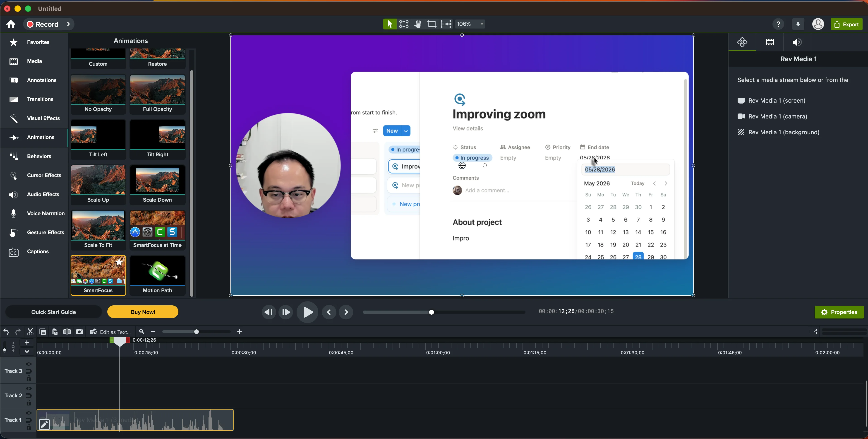Click the download arrow icon
This screenshot has height=439, width=868.
pos(798,24)
